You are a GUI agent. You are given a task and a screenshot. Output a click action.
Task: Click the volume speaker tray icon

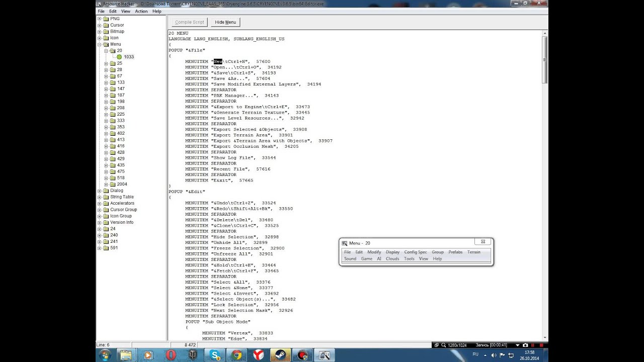tap(494, 355)
